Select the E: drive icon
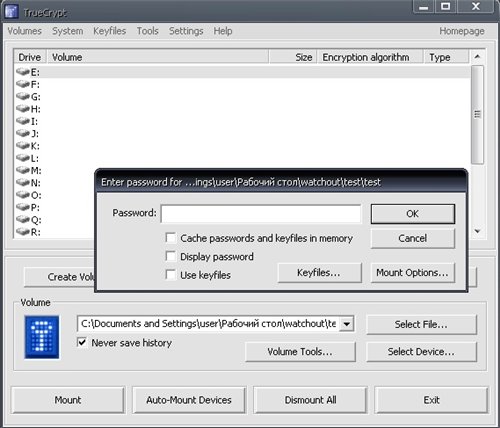This screenshot has width=500, height=428. 23,72
